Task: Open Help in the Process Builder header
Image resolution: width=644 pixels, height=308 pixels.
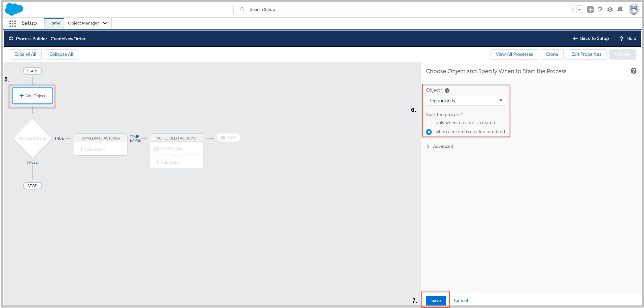Action: point(628,38)
